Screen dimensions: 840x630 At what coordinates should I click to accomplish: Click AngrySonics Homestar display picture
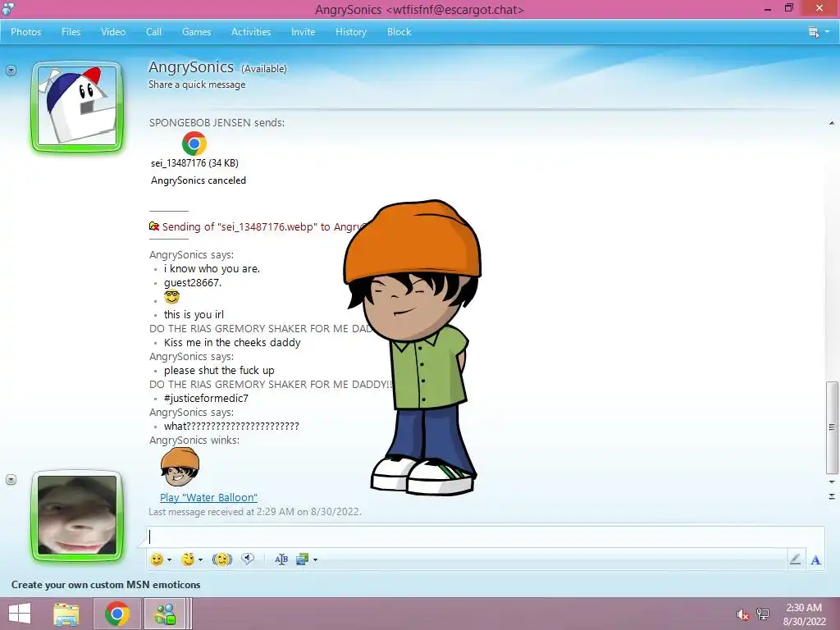coord(77,106)
